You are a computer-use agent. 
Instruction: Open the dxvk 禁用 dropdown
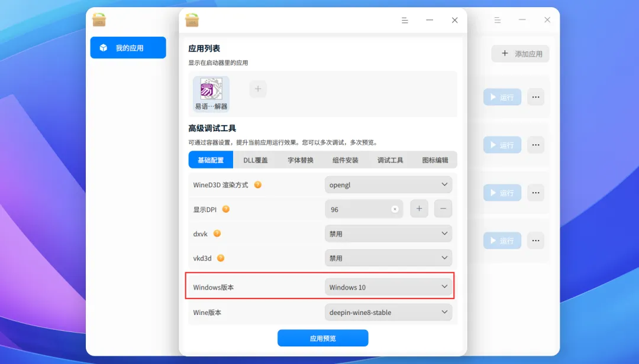388,233
